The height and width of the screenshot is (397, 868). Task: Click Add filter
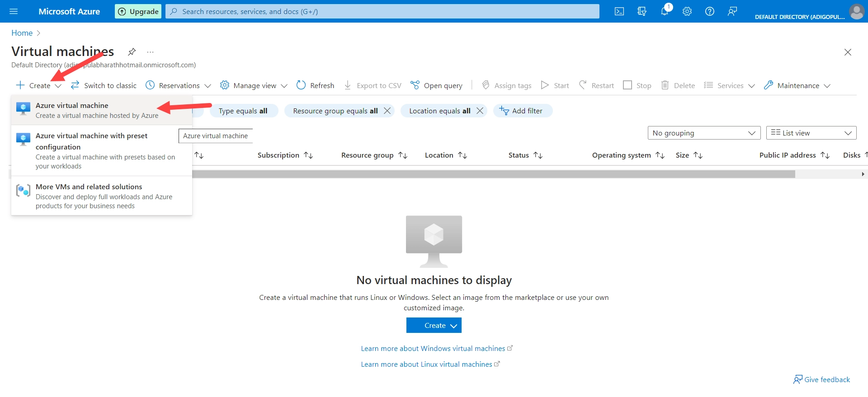[x=522, y=111]
